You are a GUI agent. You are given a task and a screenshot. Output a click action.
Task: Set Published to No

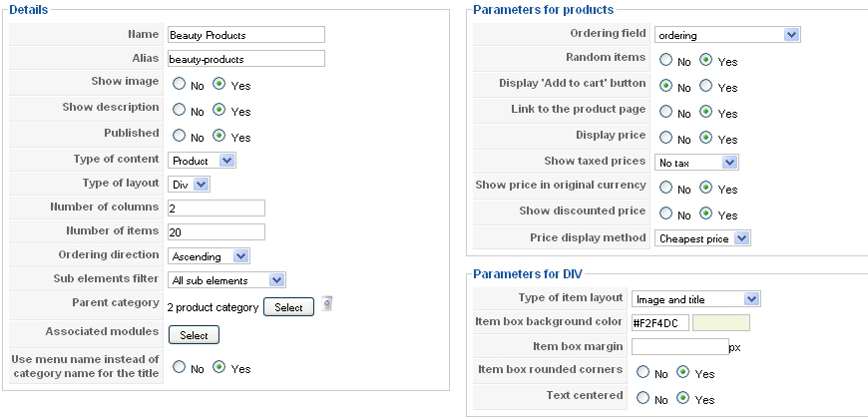[x=179, y=136]
